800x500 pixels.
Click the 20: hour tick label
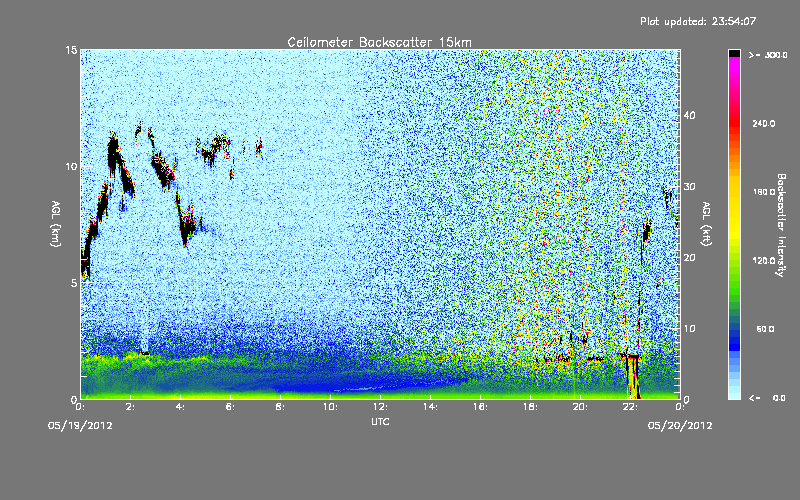click(580, 407)
